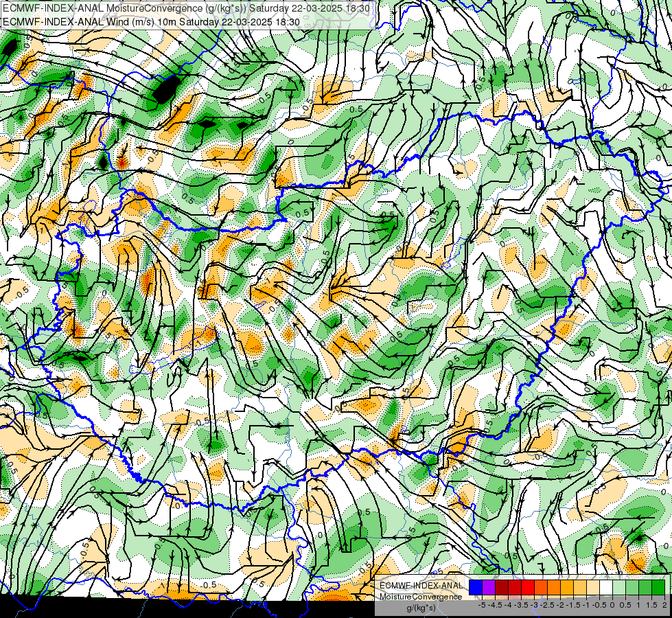Click the blue legend swatch below -5
The width and height of the screenshot is (672, 618).
pos(476,588)
